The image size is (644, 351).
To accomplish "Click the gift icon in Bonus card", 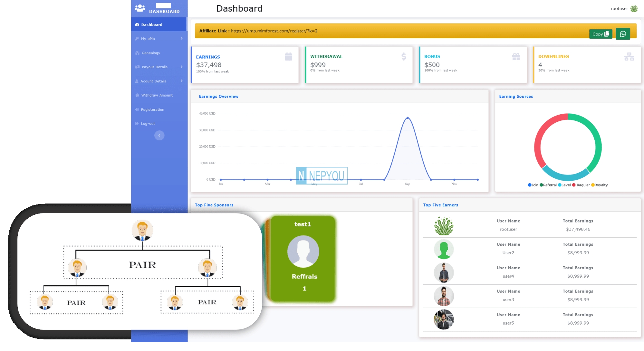I will pos(516,57).
